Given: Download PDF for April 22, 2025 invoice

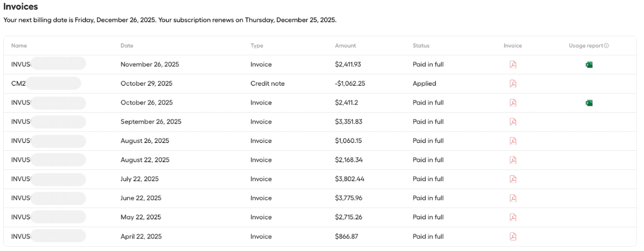Looking at the screenshot, I should 513,236.
